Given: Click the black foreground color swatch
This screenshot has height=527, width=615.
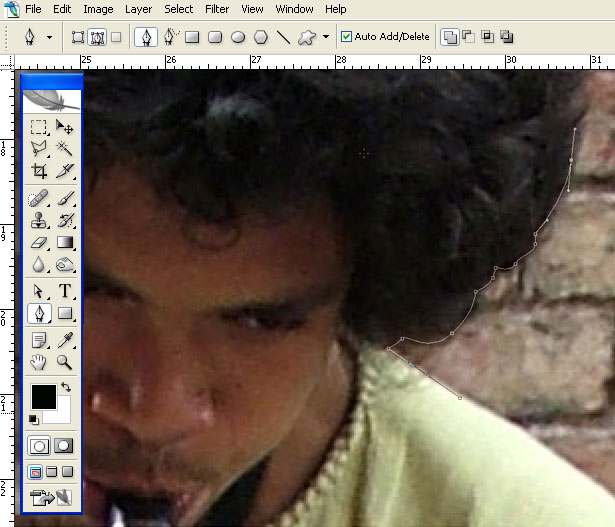Looking at the screenshot, I should 44,397.
